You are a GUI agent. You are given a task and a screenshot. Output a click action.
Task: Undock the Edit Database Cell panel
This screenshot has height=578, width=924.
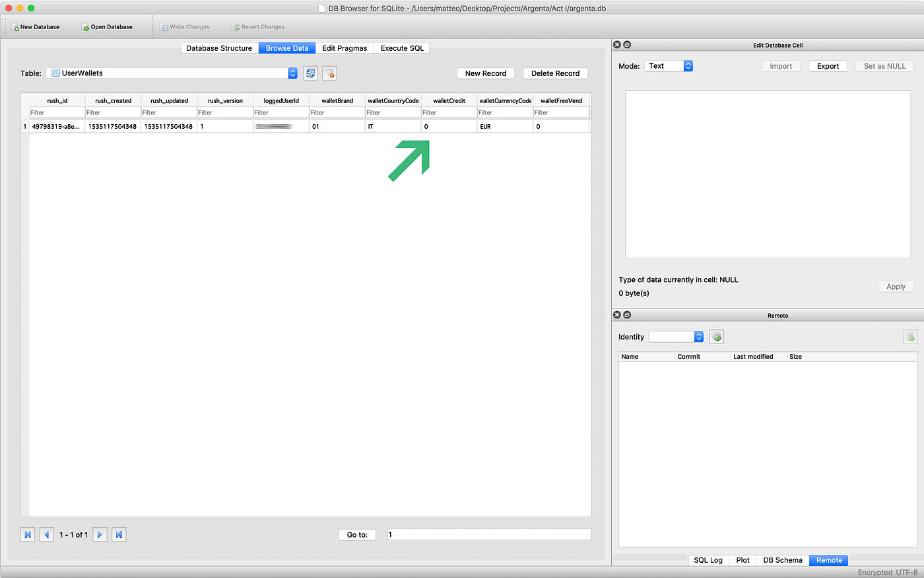(x=627, y=45)
